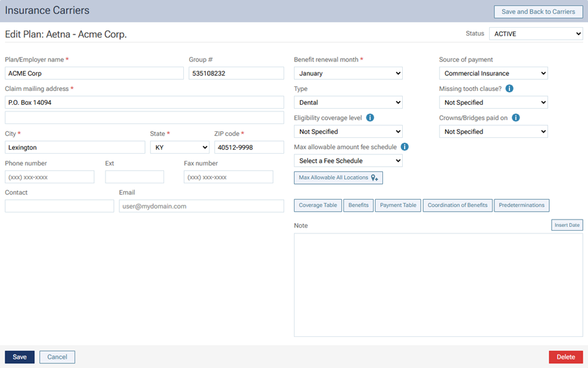
Task: Open the Payment Table
Action: [x=398, y=205]
